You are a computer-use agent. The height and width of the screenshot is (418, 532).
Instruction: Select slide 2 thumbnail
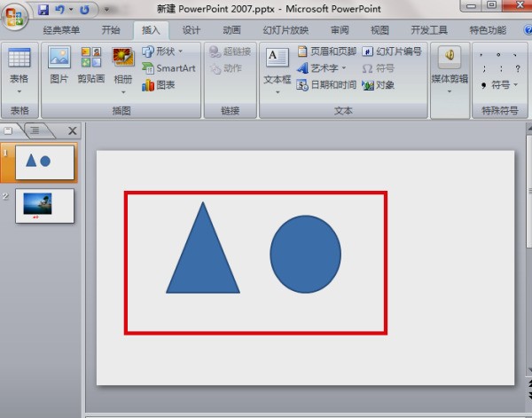45,204
